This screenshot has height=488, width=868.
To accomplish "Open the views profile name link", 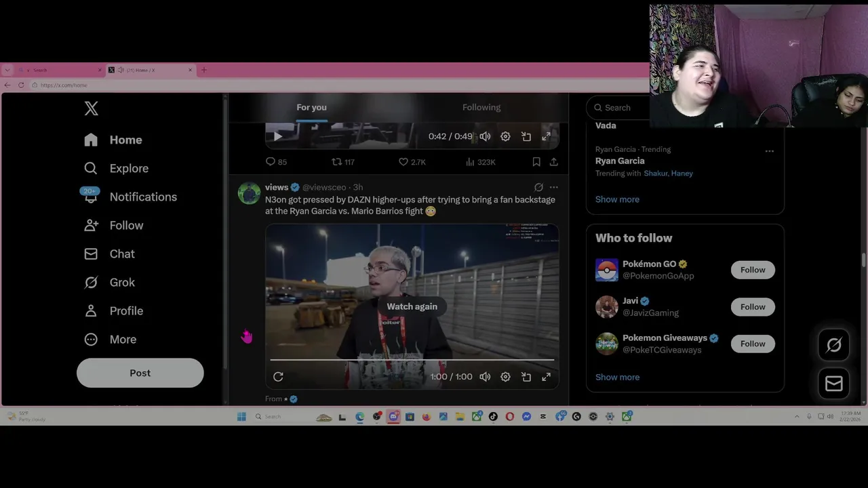I will (x=277, y=187).
